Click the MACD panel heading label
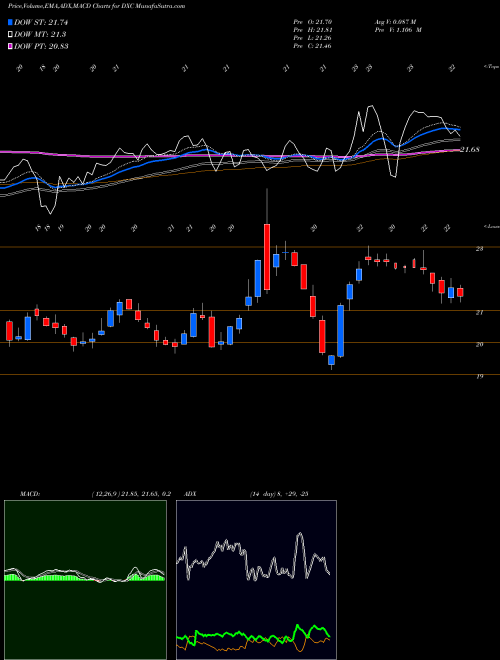This screenshot has height=660, width=500. [x=29, y=494]
